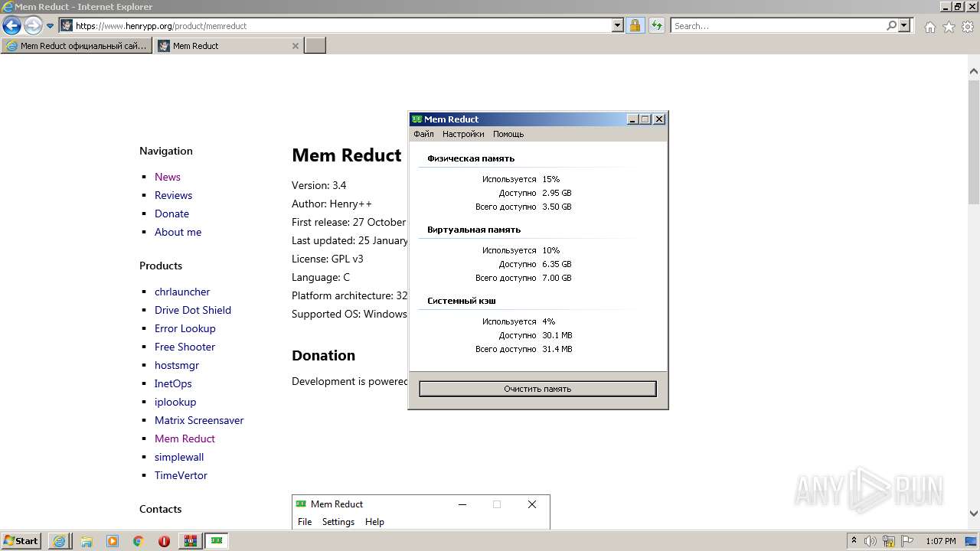Open the InetOps product link
Image resolution: width=980 pixels, height=551 pixels.
[x=173, y=383]
